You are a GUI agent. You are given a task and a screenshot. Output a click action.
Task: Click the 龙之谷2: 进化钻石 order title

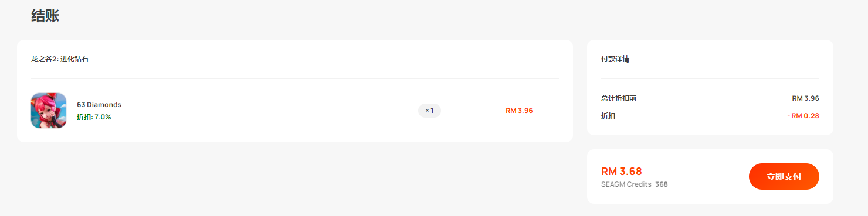60,59
